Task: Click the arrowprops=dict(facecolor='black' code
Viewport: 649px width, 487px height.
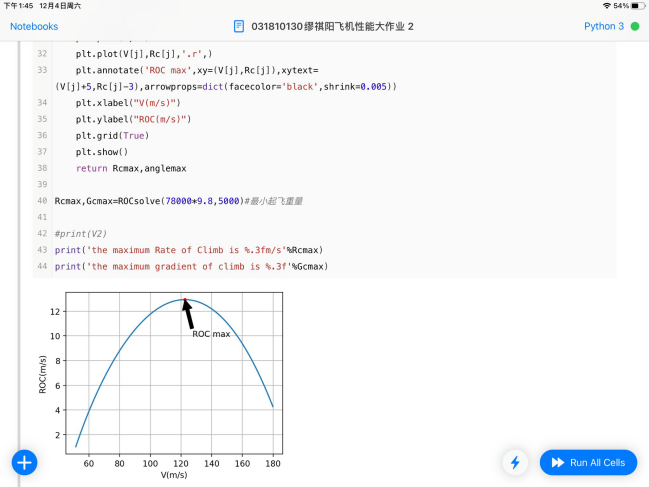Action: point(231,86)
